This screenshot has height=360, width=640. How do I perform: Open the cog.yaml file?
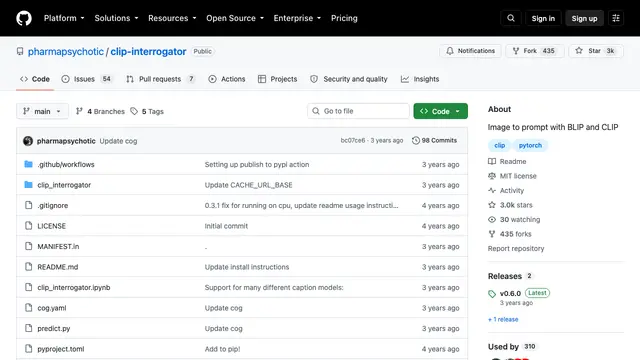(52, 308)
